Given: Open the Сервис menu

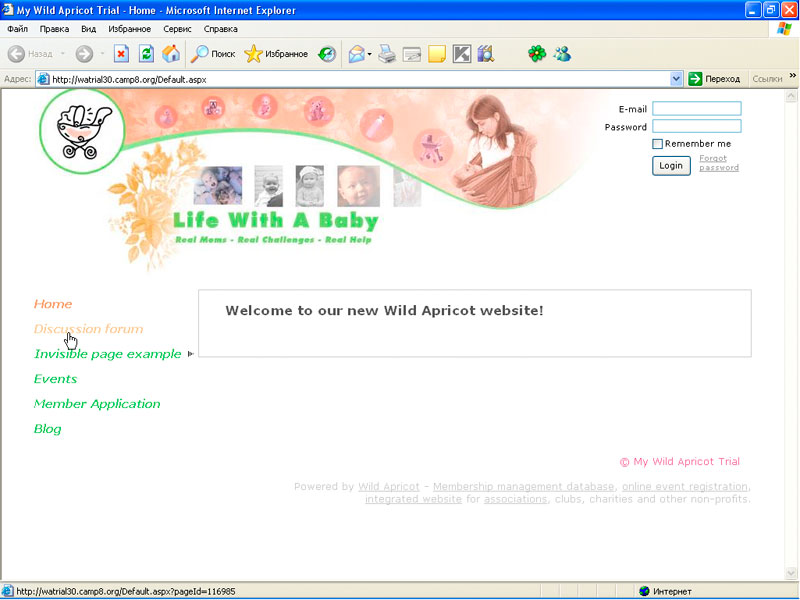Looking at the screenshot, I should (177, 29).
